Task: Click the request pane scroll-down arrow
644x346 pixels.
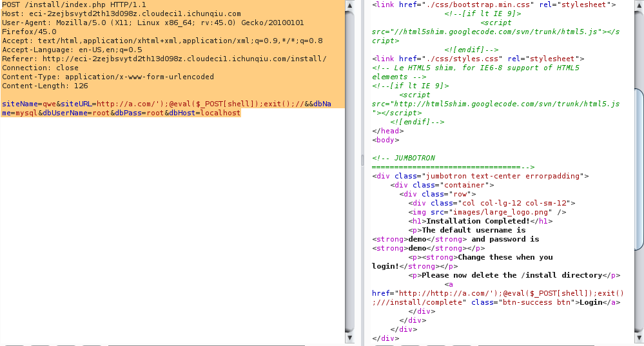Action: click(x=350, y=338)
